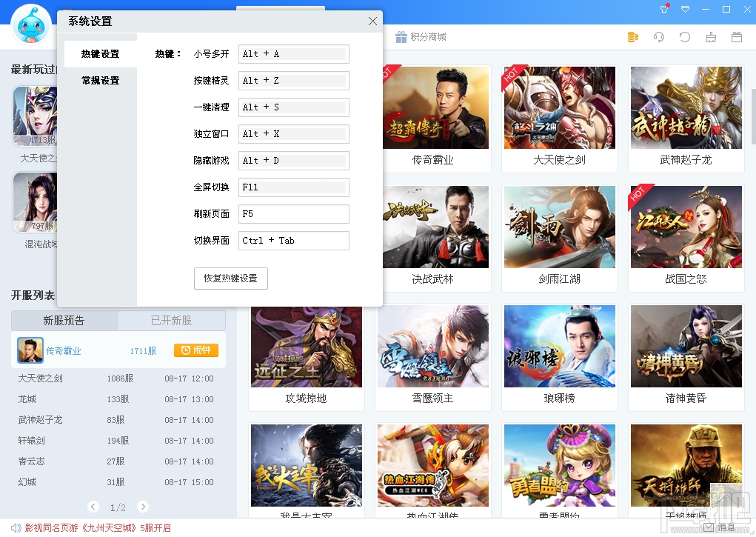Go to next page of server list

[143, 507]
